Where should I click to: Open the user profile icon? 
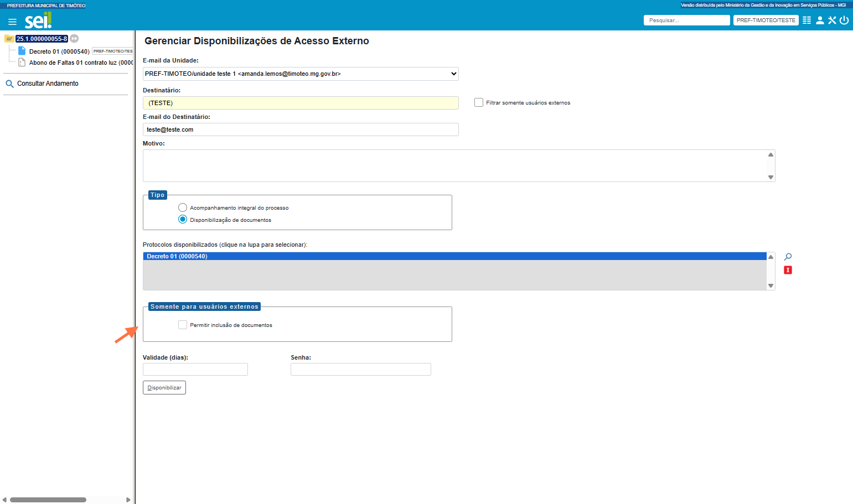pyautogui.click(x=820, y=20)
